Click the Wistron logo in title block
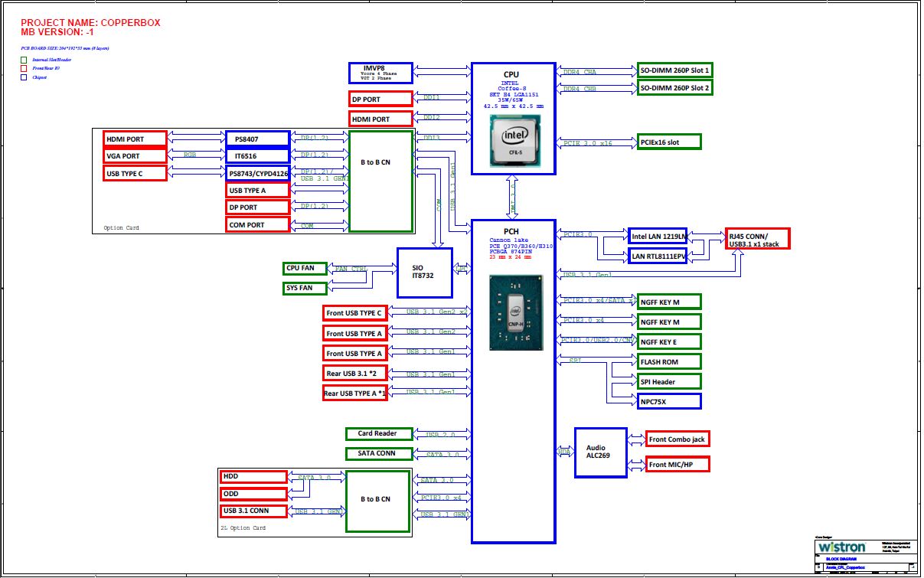The image size is (924, 578). 841,547
